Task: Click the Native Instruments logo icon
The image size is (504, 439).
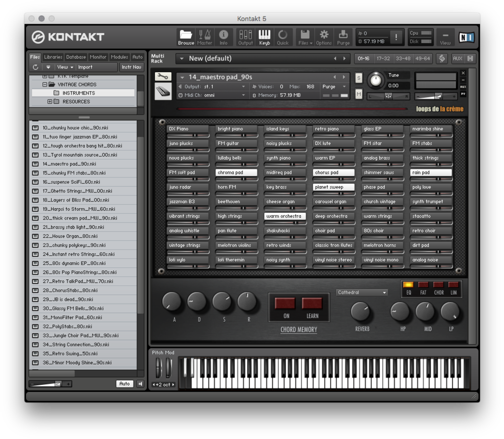Action: tap(466, 36)
